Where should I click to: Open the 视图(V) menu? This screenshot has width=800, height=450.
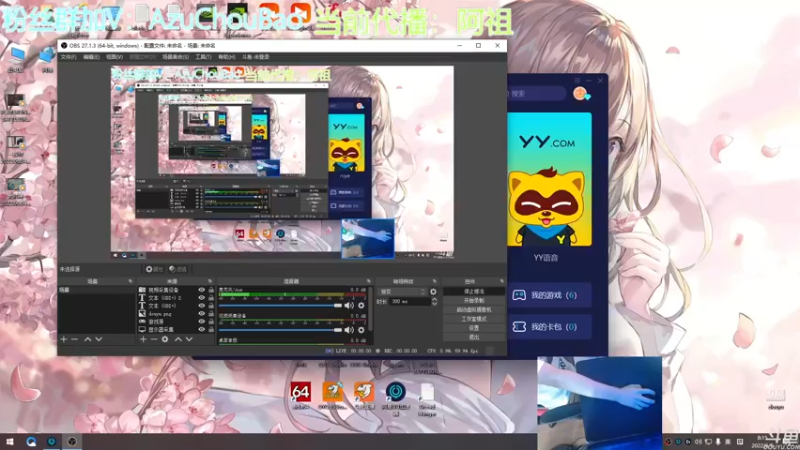pyautogui.click(x=114, y=57)
